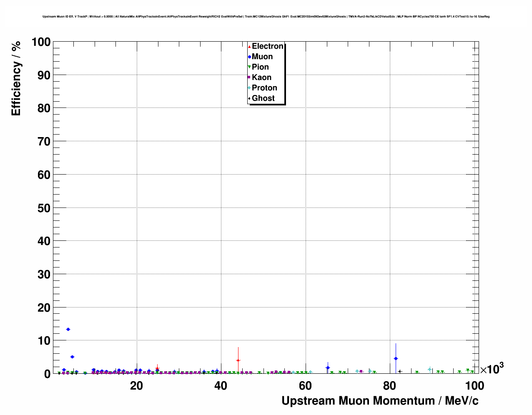Click the green Pion triangle marker in legend

click(x=249, y=67)
